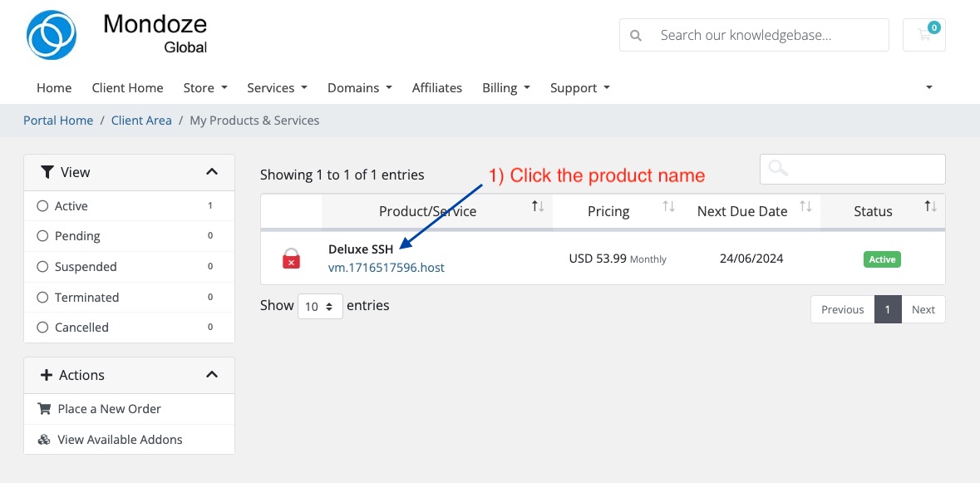Viewport: 980px width, 483px height.
Task: Open the Show entries count selector
Action: [320, 306]
